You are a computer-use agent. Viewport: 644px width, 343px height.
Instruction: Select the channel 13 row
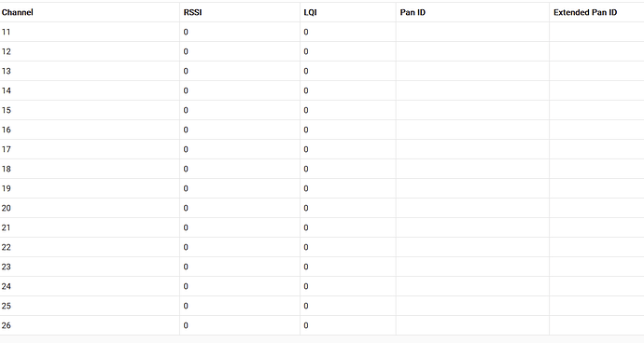(x=322, y=71)
